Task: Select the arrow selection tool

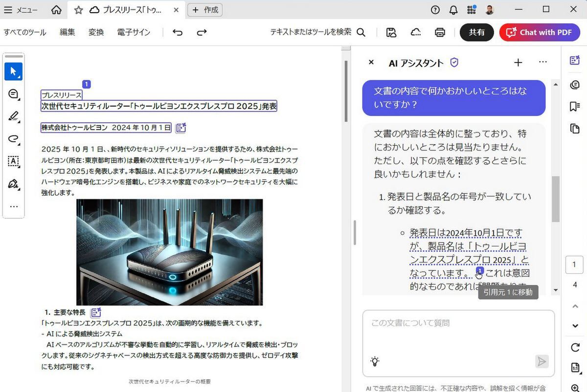Action: pyautogui.click(x=14, y=71)
